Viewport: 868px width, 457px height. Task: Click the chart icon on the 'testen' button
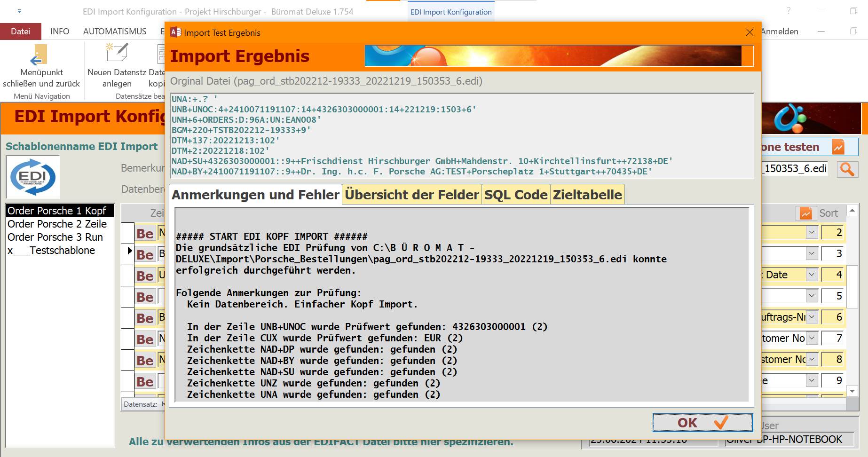coord(838,147)
